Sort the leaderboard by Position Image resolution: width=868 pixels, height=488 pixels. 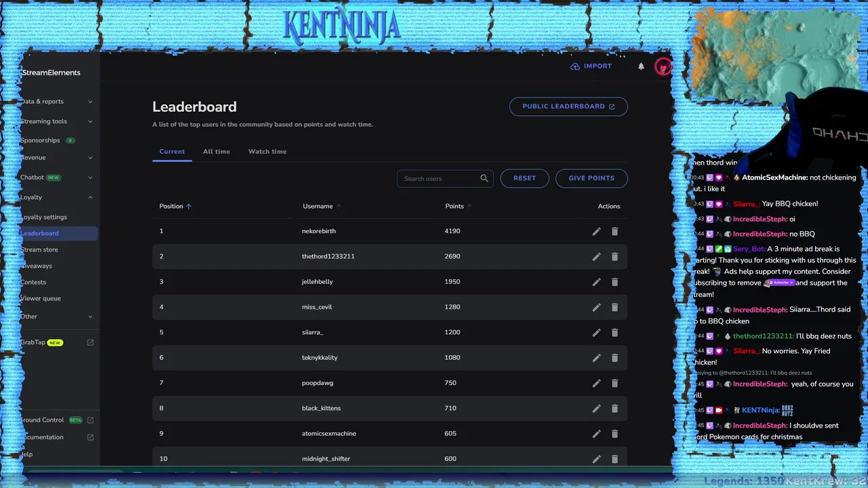[x=175, y=206]
